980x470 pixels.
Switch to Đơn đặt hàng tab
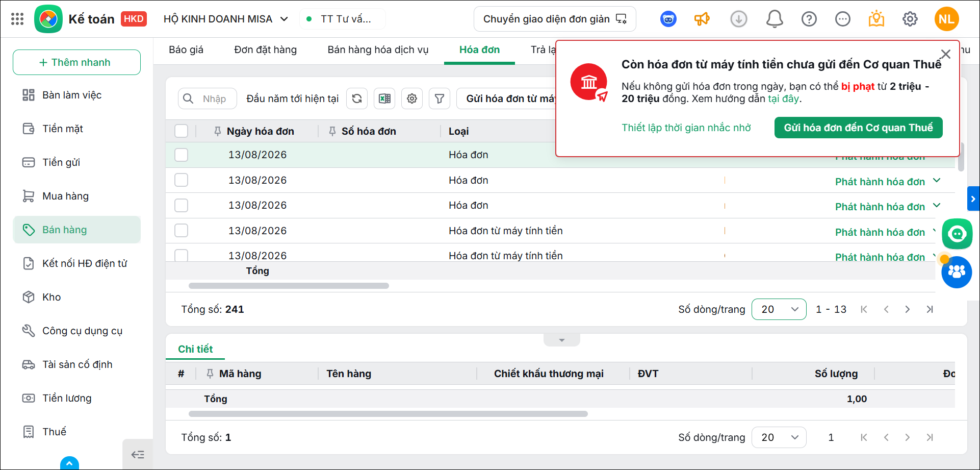[x=265, y=50]
